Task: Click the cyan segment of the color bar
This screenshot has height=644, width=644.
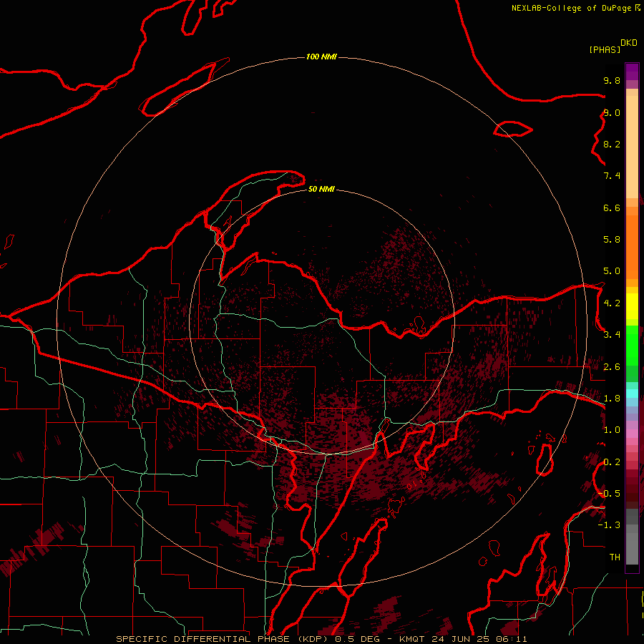Action: [632, 394]
